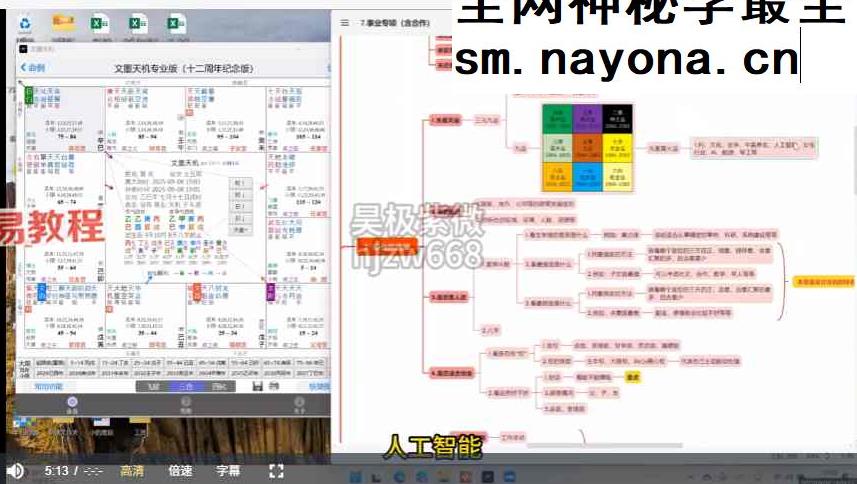The height and width of the screenshot is (484, 857).
Task: Select the 四化 chart mode
Action: point(219,386)
